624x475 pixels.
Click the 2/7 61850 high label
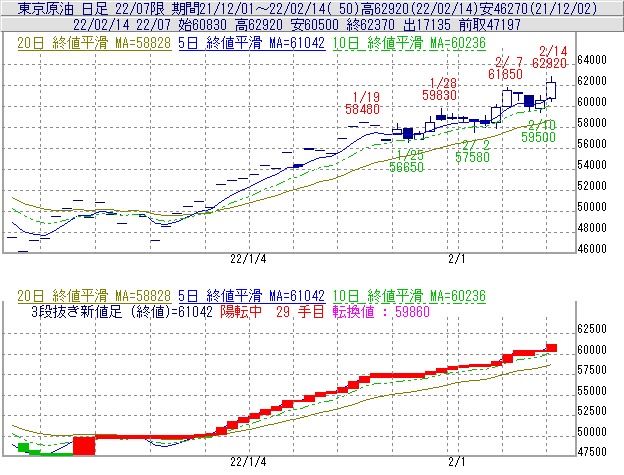tap(506, 68)
